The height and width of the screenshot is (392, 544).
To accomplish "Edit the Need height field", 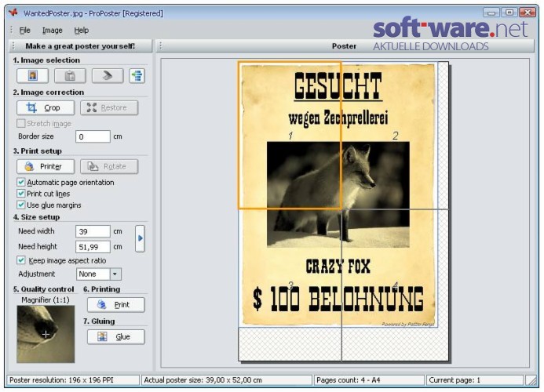I will (x=93, y=247).
